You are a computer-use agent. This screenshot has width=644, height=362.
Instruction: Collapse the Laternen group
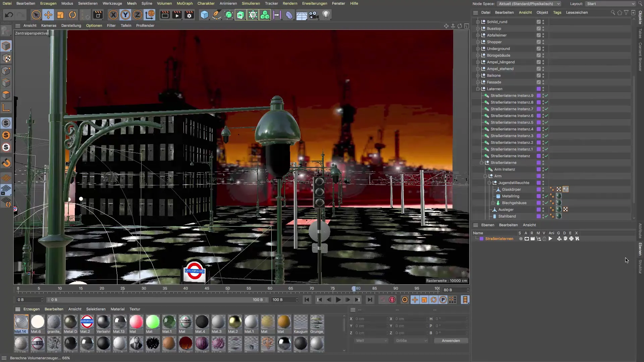478,89
